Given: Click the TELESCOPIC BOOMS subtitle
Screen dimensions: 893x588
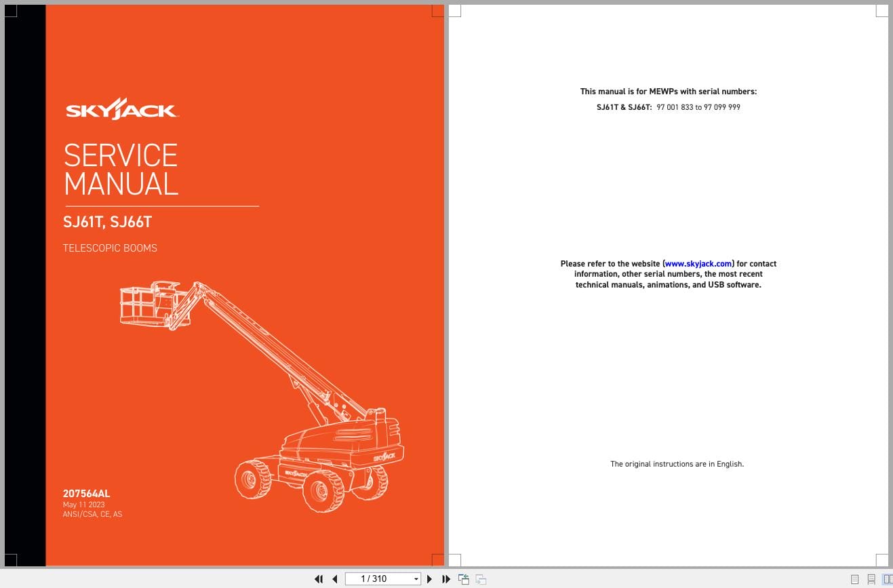Looking at the screenshot, I should pos(109,248).
